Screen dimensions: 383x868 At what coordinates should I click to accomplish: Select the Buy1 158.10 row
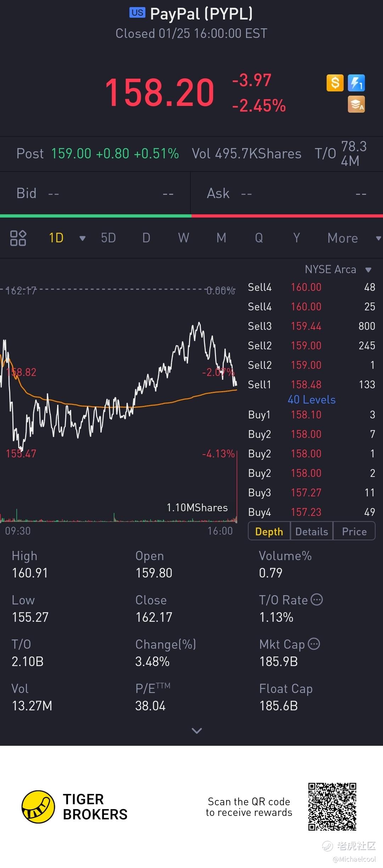311,415
